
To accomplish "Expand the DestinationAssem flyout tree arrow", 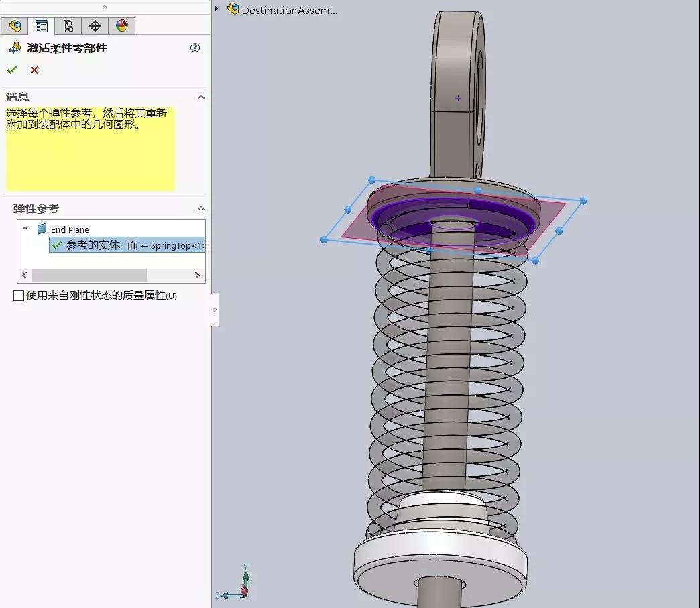I will (217, 9).
